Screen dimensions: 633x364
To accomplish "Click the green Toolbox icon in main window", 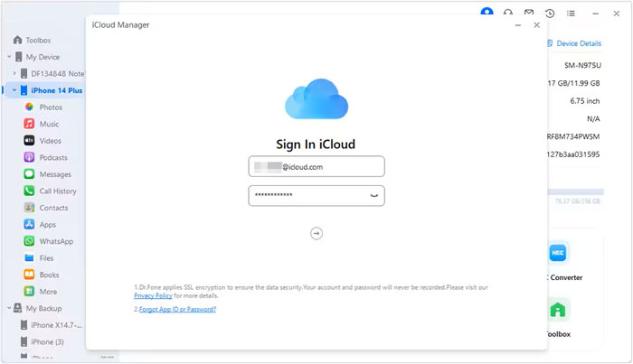I will [x=558, y=310].
